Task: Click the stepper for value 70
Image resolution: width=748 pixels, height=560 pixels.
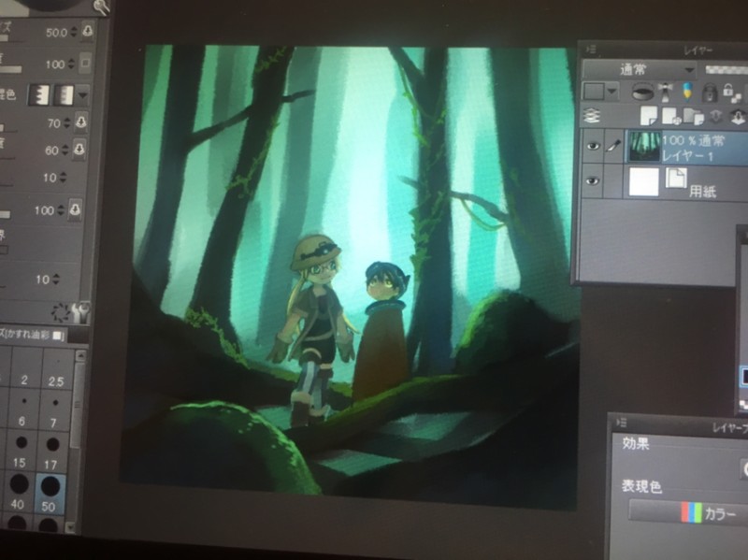Action: 67,122
